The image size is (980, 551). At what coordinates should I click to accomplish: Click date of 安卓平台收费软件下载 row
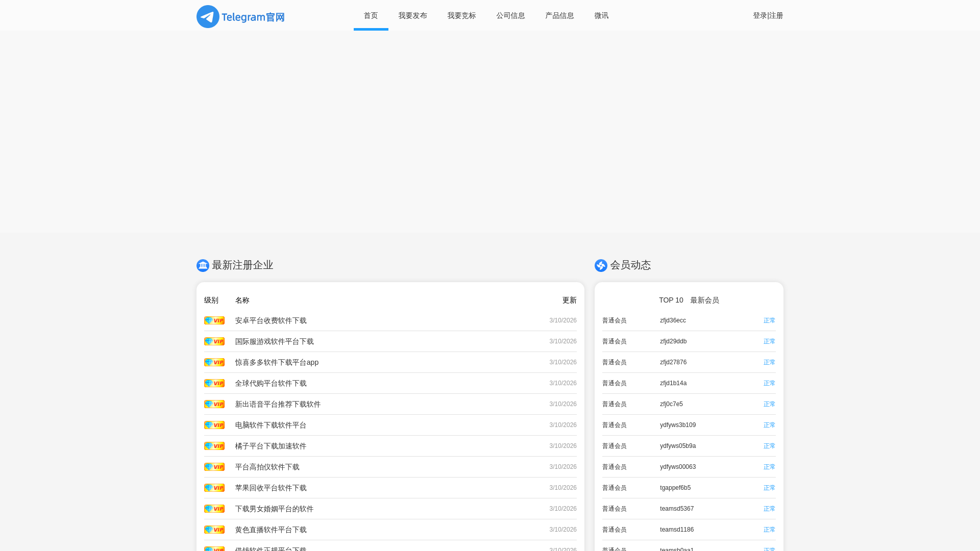tap(563, 320)
